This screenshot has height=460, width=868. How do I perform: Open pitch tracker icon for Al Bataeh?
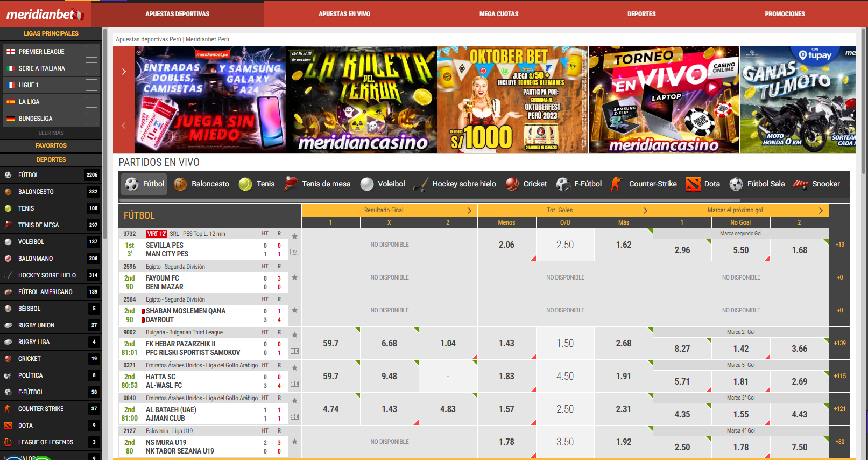coord(294,417)
